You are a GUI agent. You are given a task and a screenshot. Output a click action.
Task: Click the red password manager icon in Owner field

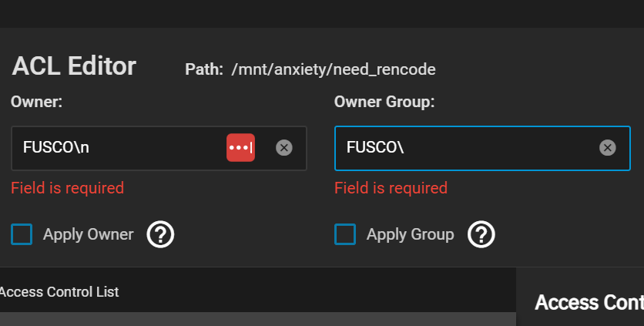(x=240, y=147)
